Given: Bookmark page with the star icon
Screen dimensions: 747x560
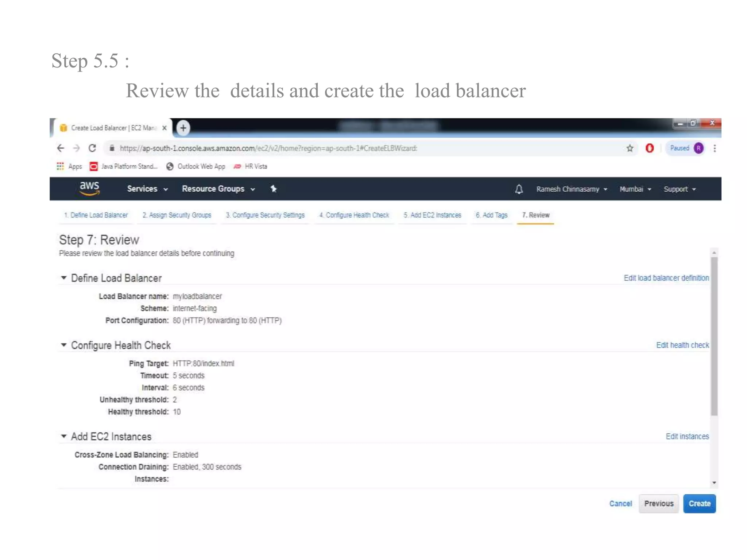Looking at the screenshot, I should coord(630,148).
